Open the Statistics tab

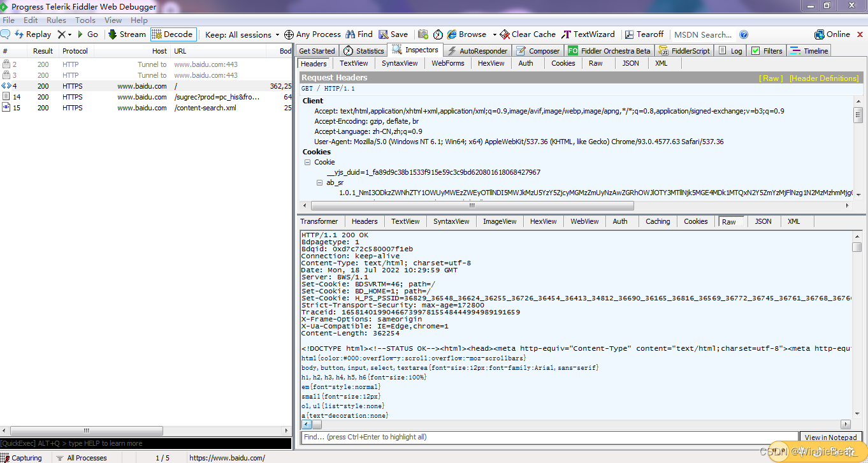pyautogui.click(x=363, y=51)
